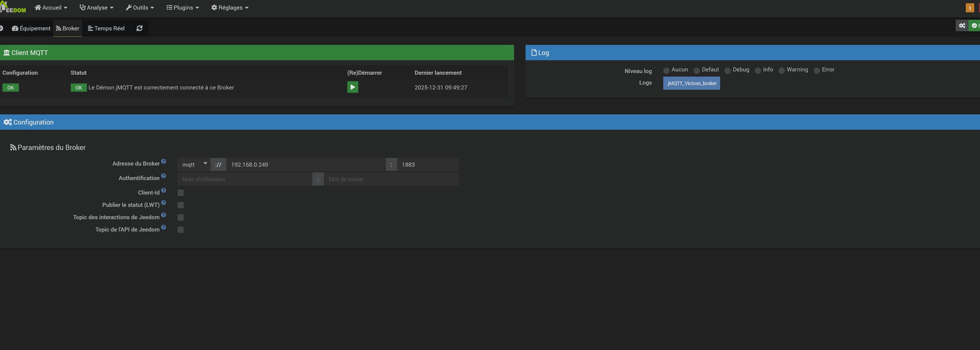Open the mqtt protocol dropdown
Image resolution: width=980 pixels, height=350 pixels.
click(194, 164)
